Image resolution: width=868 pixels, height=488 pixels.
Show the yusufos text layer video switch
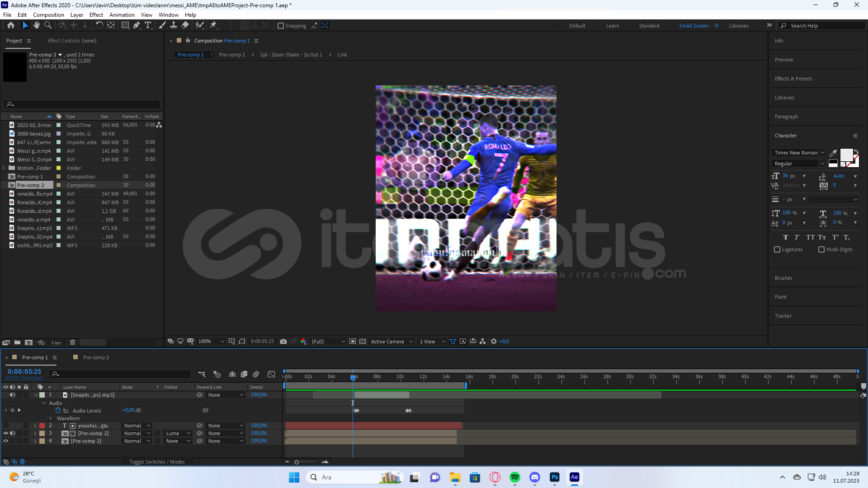pyautogui.click(x=6, y=426)
